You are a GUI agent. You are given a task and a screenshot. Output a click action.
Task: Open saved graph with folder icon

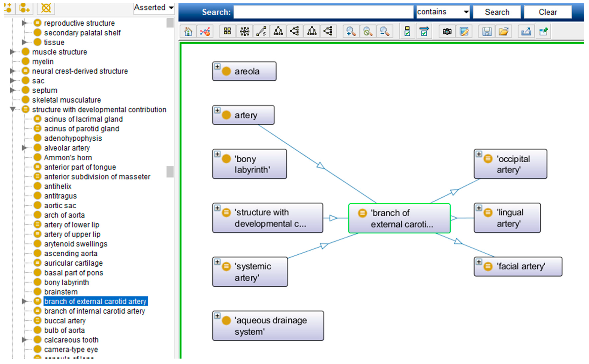[x=503, y=32]
